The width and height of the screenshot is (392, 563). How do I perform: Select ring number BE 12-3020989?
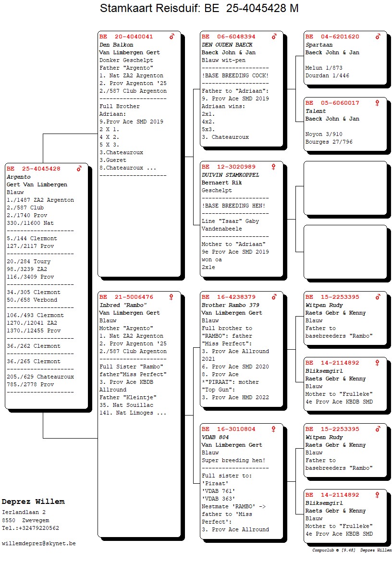(229, 167)
